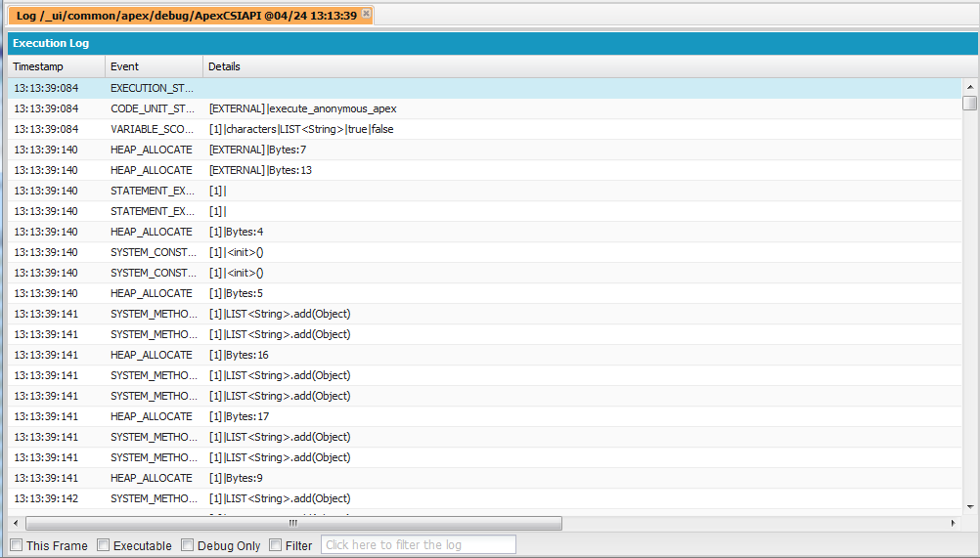The width and height of the screenshot is (980, 558).
Task: Sort by the Timestamp column header
Action: (57, 66)
